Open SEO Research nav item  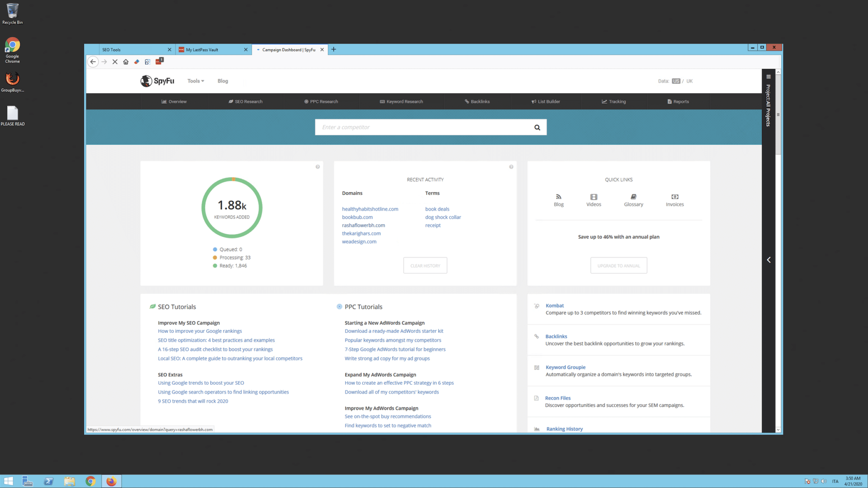click(245, 102)
